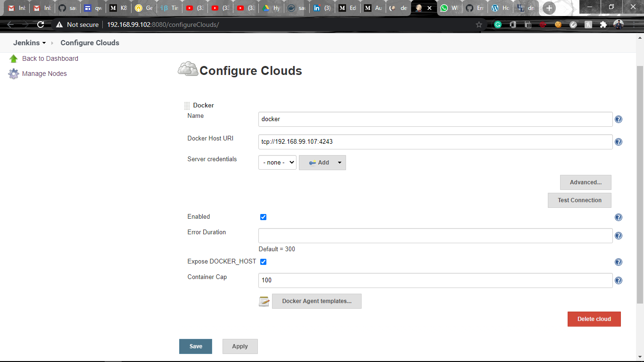
Task: Focus the Name input field
Action: (436, 119)
